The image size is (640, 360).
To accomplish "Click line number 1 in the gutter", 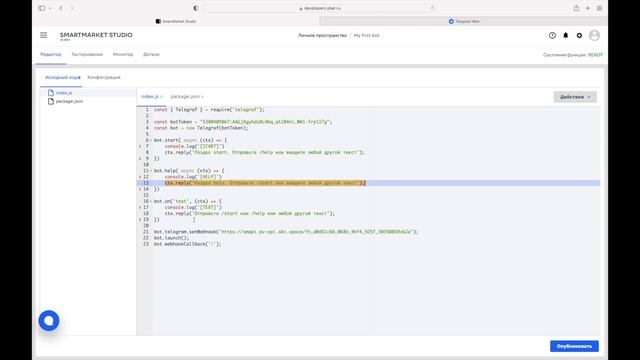I will click(147, 110).
